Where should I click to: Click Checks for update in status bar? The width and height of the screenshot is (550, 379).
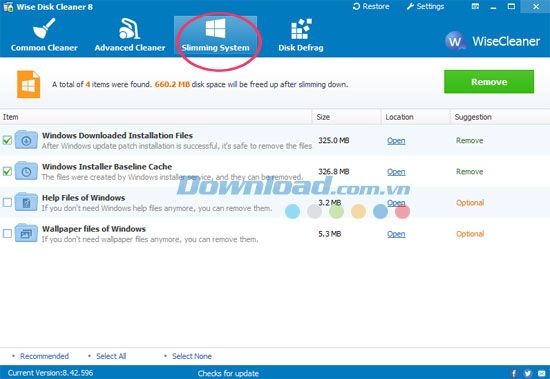(x=228, y=373)
